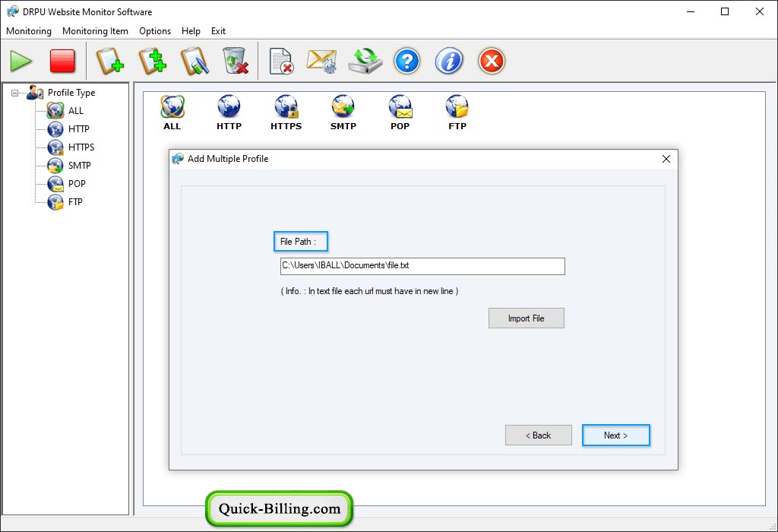
Task: Click the File Path label
Action: pos(298,242)
